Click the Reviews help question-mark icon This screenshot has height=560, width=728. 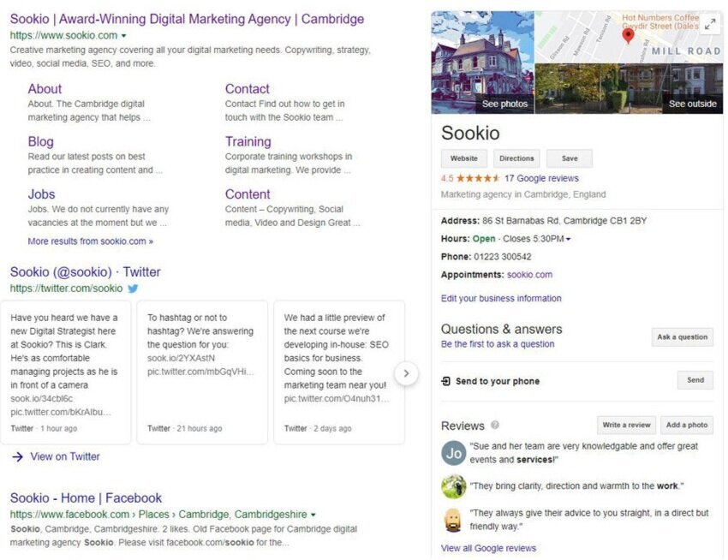pyautogui.click(x=495, y=425)
